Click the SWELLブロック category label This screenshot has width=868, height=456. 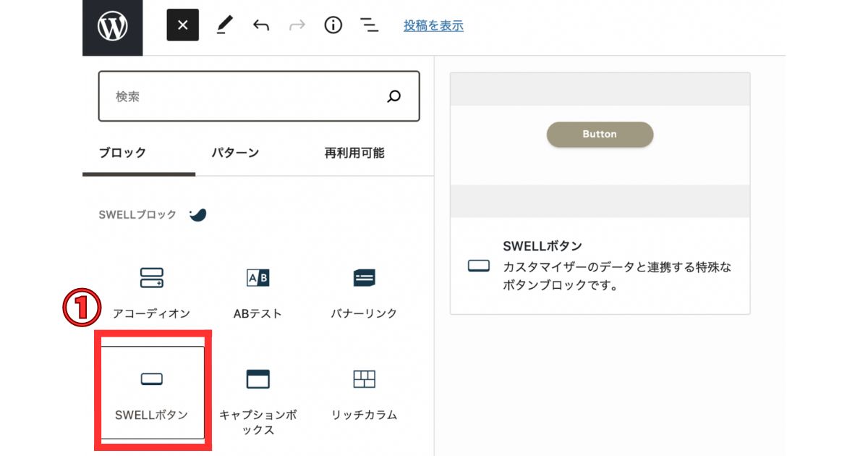tap(137, 215)
